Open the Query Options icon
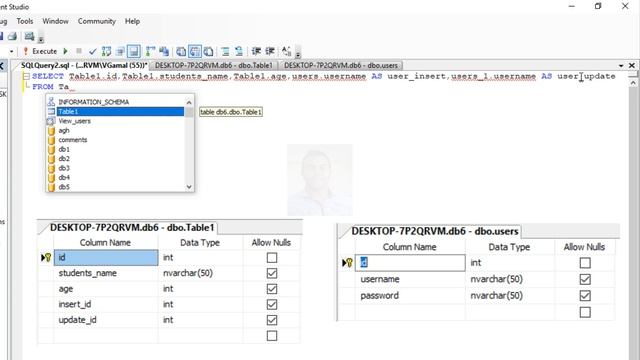The image size is (640, 360). point(120,51)
